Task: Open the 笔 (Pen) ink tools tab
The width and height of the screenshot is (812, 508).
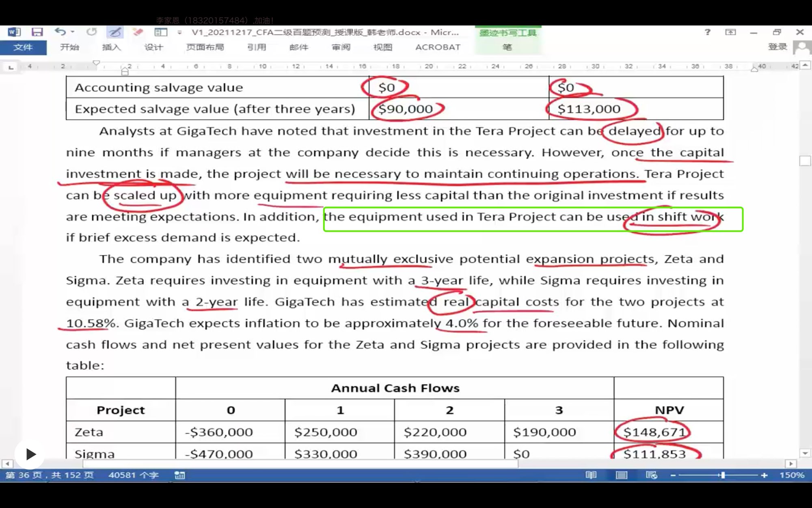Action: coord(508,47)
